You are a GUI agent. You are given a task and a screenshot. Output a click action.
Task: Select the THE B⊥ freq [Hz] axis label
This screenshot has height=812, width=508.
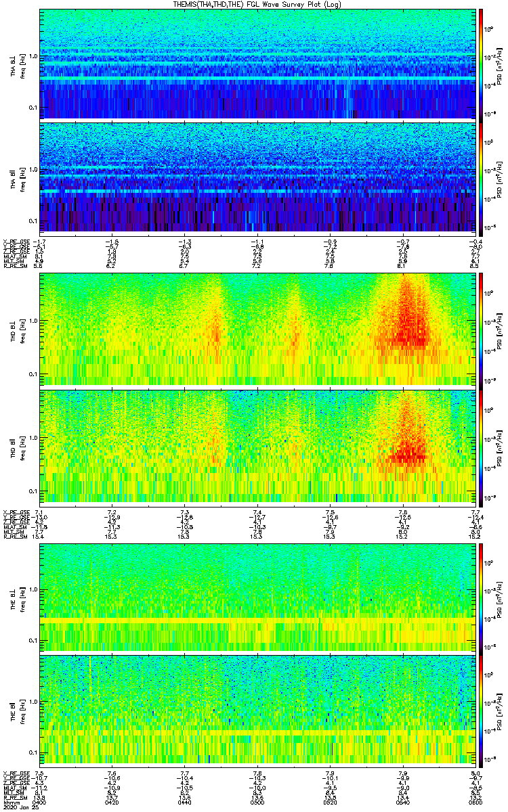[18, 597]
